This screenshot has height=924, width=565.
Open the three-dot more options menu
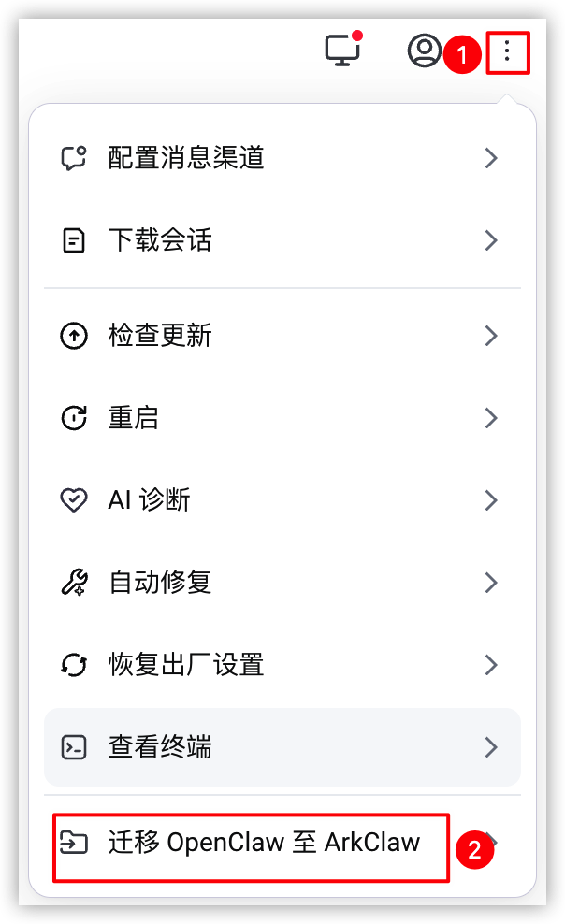(507, 52)
